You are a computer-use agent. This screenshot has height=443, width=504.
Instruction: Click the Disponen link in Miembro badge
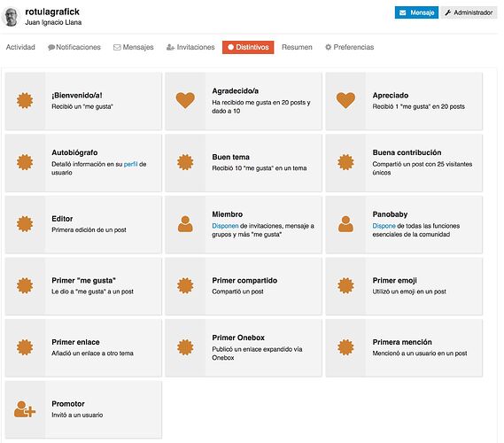tap(225, 226)
